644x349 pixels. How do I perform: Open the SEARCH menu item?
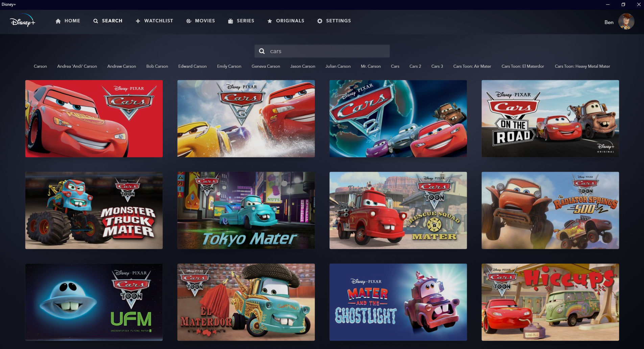click(x=112, y=21)
